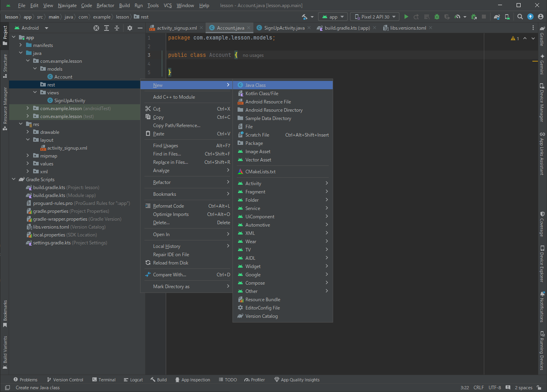547x392 pixels.
Task: Open Search Everywhere magnifier icon
Action: (x=520, y=17)
